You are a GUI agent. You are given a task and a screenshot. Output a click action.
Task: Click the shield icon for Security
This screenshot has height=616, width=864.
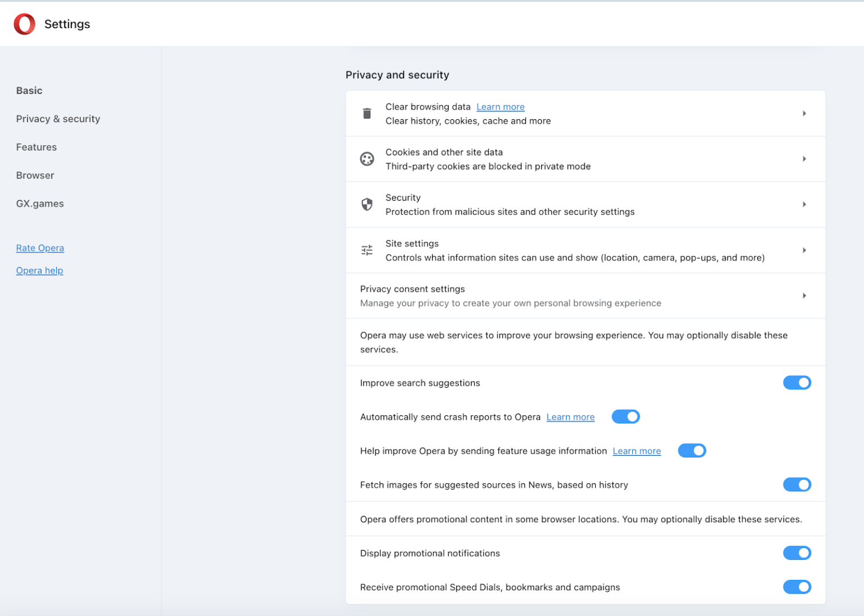tap(367, 205)
